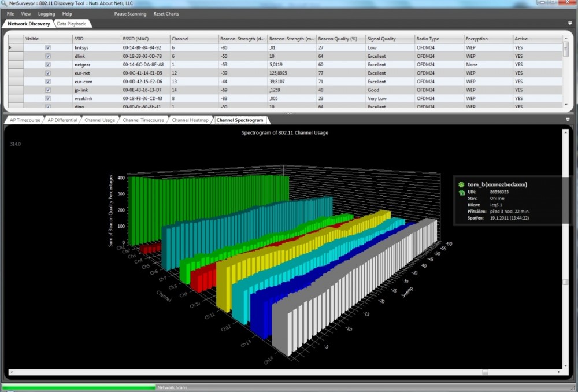Toggle the eur-com Visible checkbox

pyautogui.click(x=48, y=82)
